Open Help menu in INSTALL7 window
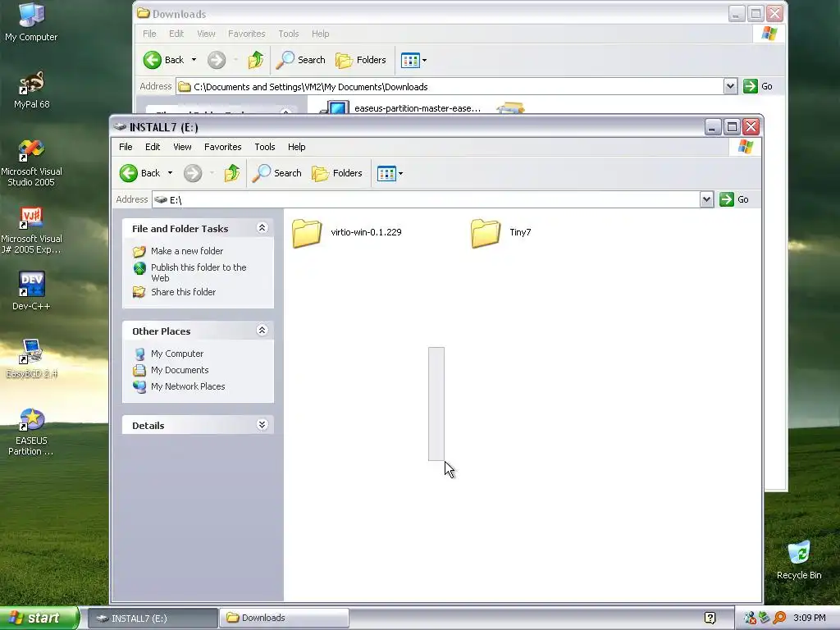The width and height of the screenshot is (840, 630). click(x=296, y=147)
